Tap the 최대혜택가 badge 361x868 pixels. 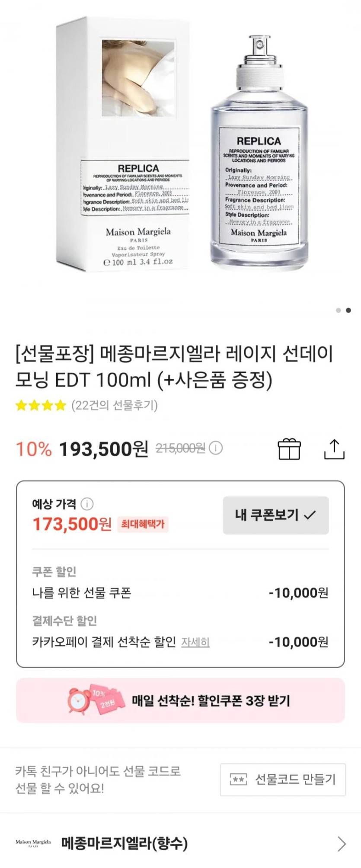tap(143, 524)
